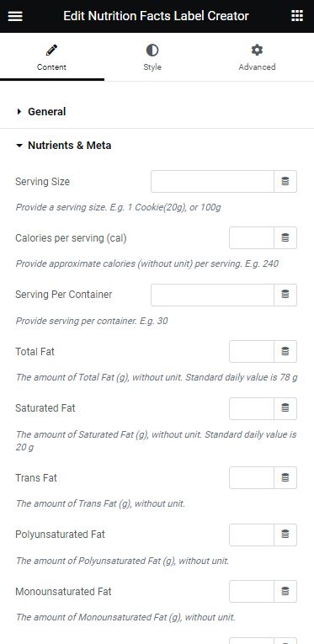Switch to the Advanced tab
Image resolution: width=314 pixels, height=644 pixels.
257,57
